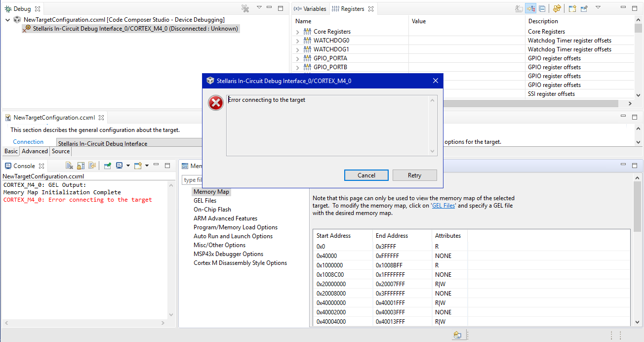Toggle Scroll Lock in Console toolbar

[x=81, y=166]
